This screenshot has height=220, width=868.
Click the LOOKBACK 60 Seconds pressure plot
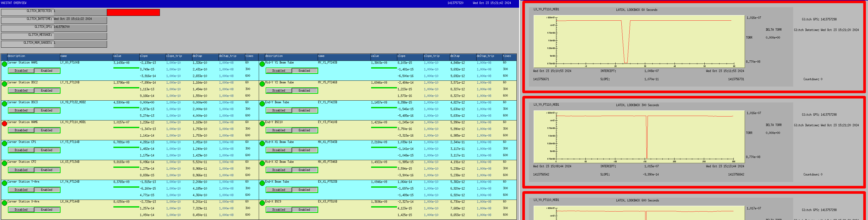(639, 41)
